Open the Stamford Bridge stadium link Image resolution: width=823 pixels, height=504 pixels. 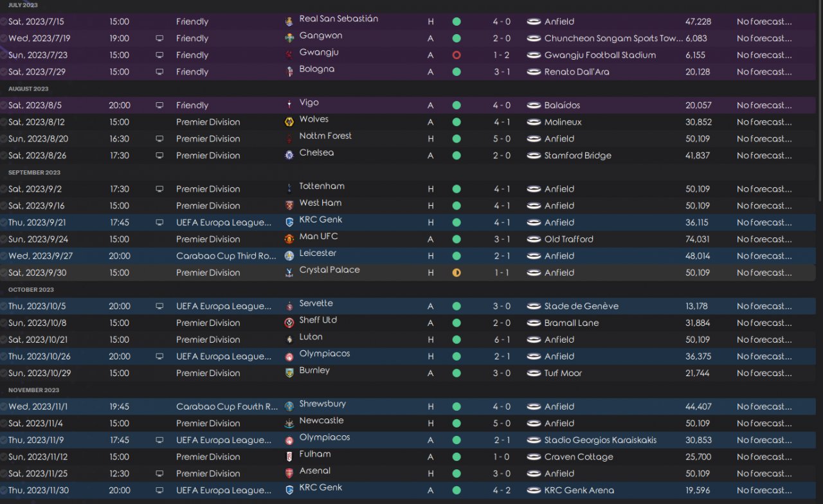(577, 156)
